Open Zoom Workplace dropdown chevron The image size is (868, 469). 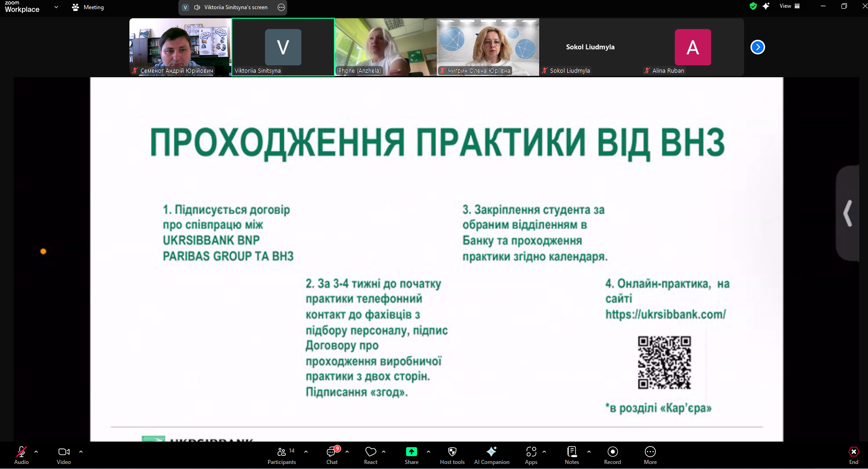click(56, 7)
